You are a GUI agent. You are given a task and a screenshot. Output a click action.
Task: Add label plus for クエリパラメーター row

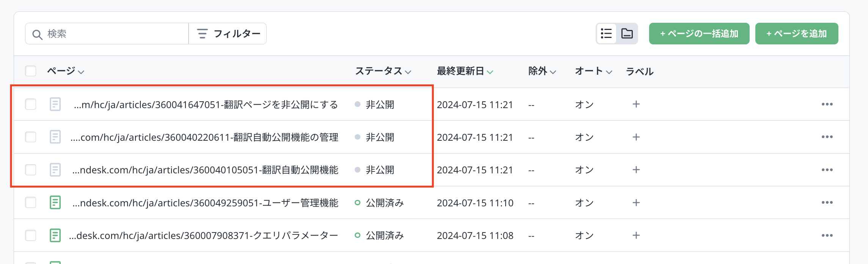point(636,236)
